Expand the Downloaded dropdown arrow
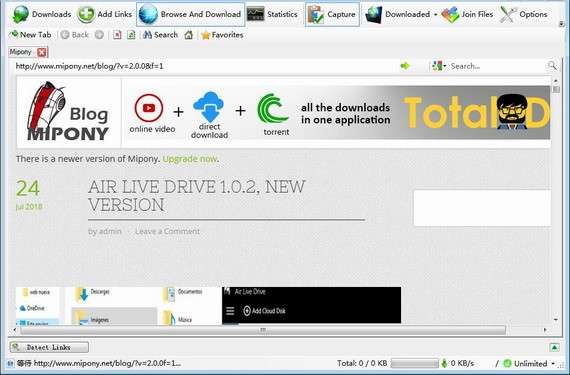 pyautogui.click(x=435, y=15)
